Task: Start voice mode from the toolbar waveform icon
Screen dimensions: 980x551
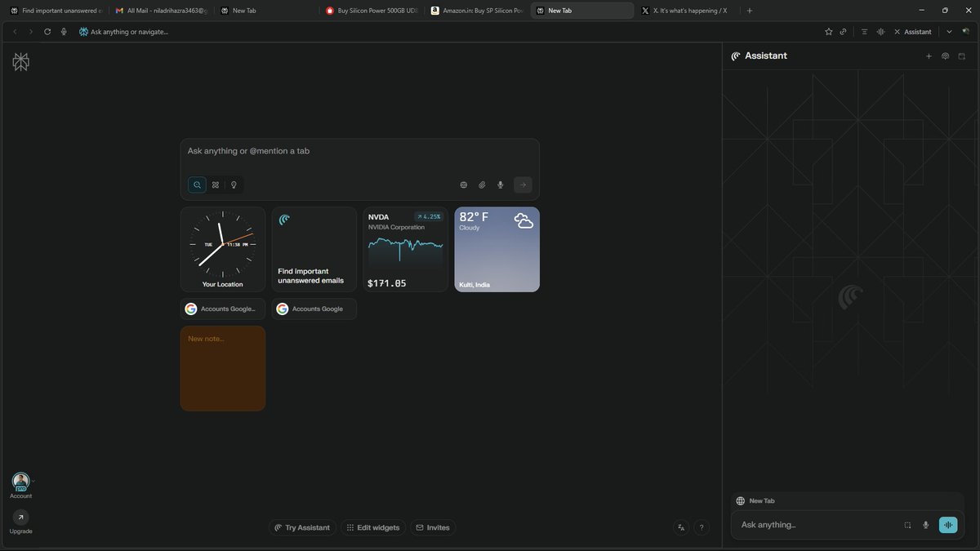Action: click(x=880, y=32)
